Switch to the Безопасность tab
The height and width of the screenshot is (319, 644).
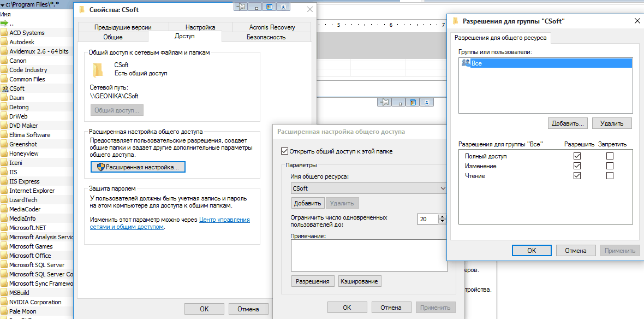pos(266,37)
